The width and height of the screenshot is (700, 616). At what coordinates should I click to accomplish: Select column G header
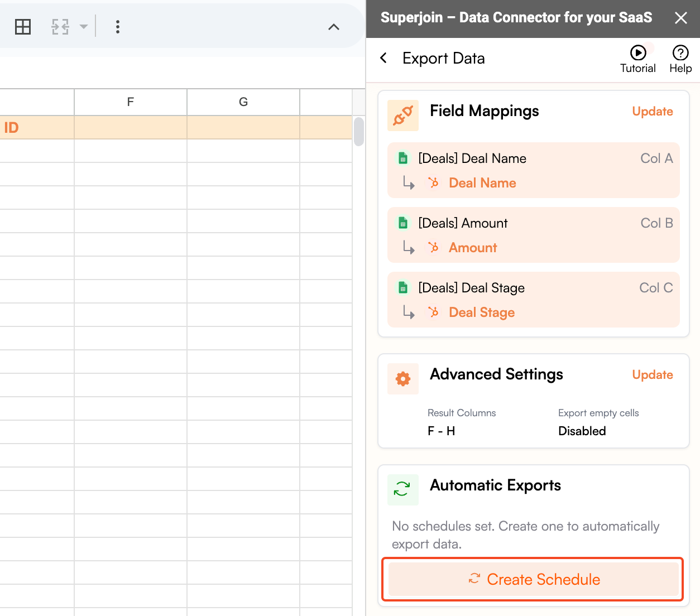243,102
